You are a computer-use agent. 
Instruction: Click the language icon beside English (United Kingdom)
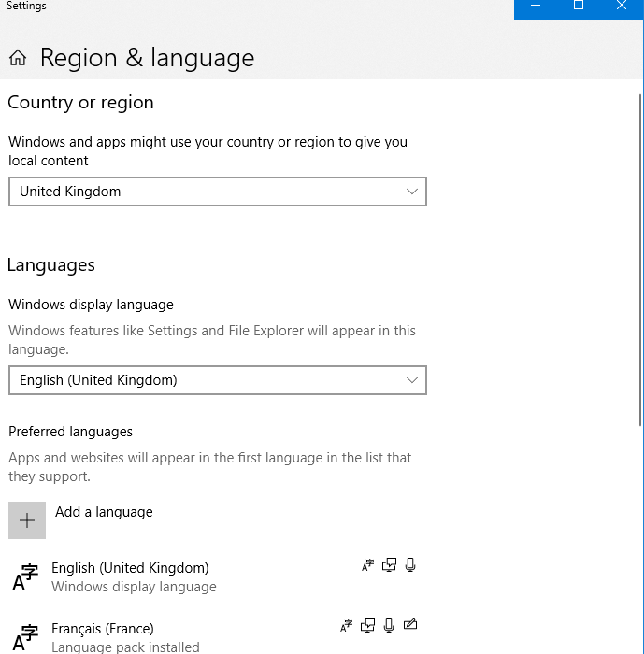pos(26,576)
